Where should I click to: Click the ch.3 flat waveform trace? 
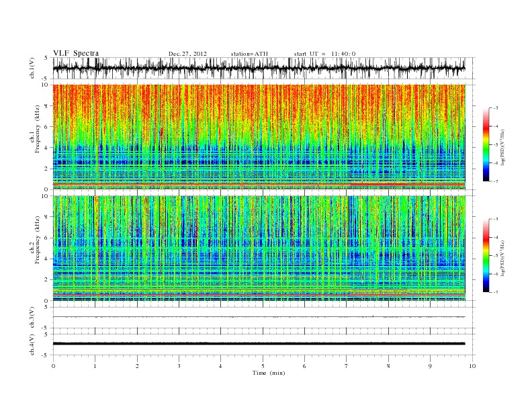[x=259, y=317]
